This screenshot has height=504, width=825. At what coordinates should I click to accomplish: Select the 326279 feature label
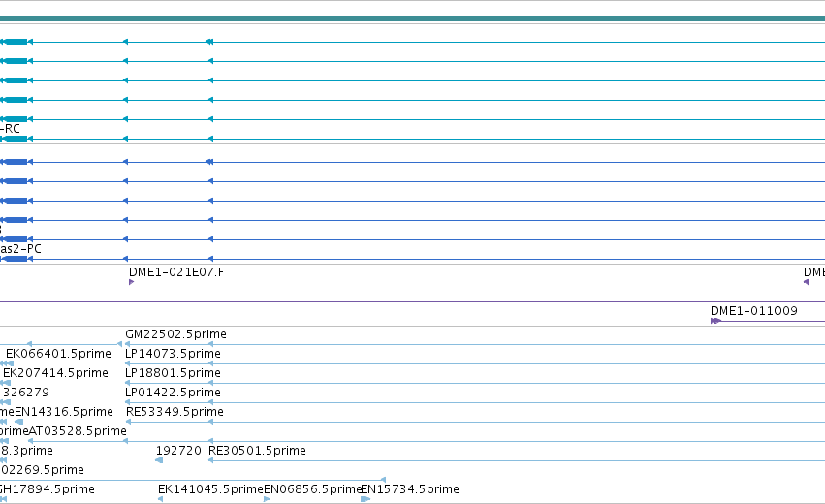pyautogui.click(x=26, y=393)
